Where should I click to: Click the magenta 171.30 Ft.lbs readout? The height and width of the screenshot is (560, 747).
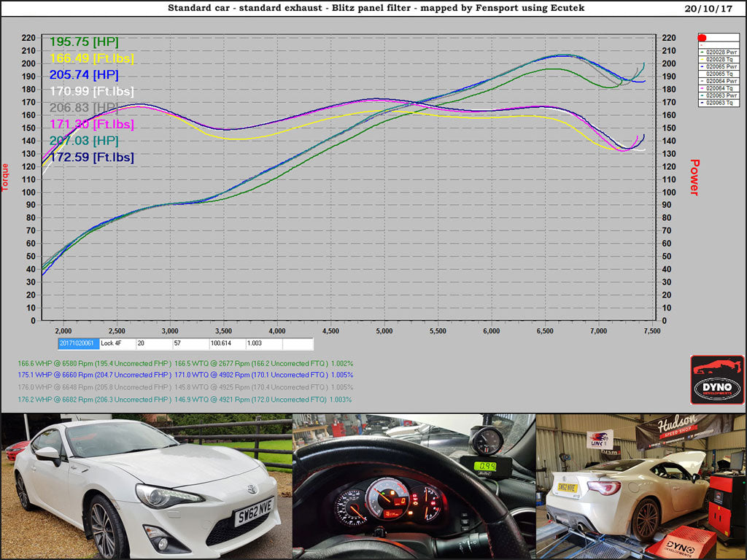[x=91, y=124]
